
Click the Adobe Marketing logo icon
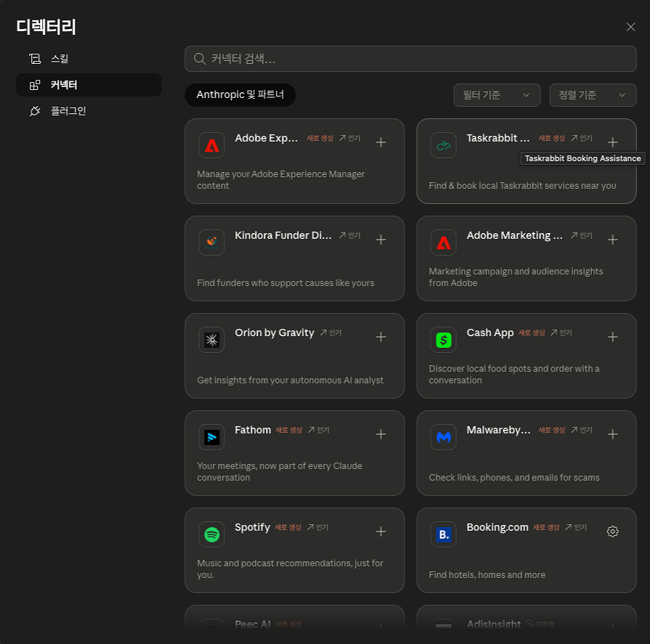pyautogui.click(x=443, y=242)
